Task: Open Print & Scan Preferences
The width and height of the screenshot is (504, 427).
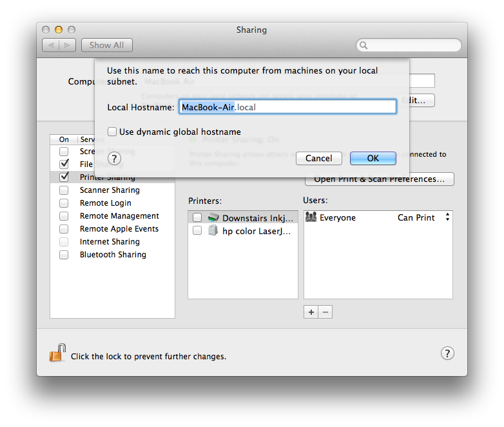Action: [379, 179]
